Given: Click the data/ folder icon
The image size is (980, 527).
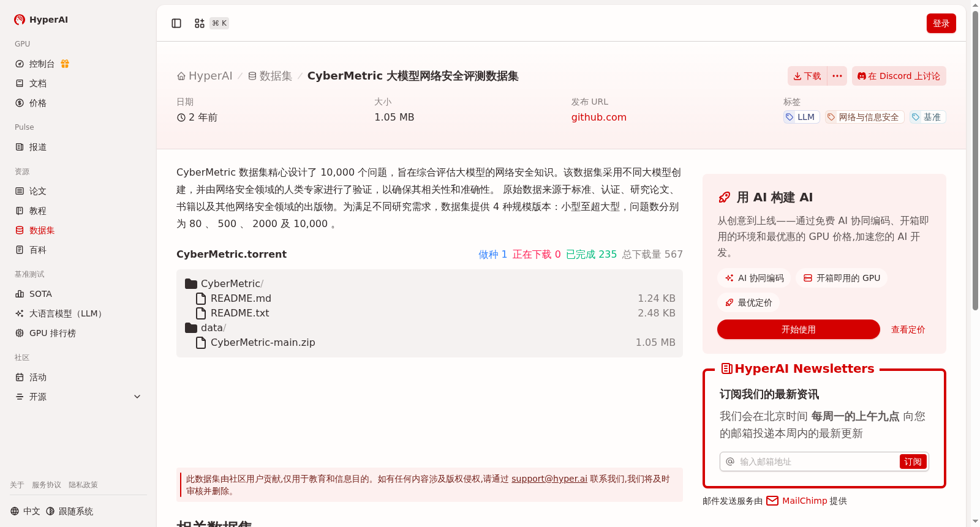Looking at the screenshot, I should tap(191, 327).
